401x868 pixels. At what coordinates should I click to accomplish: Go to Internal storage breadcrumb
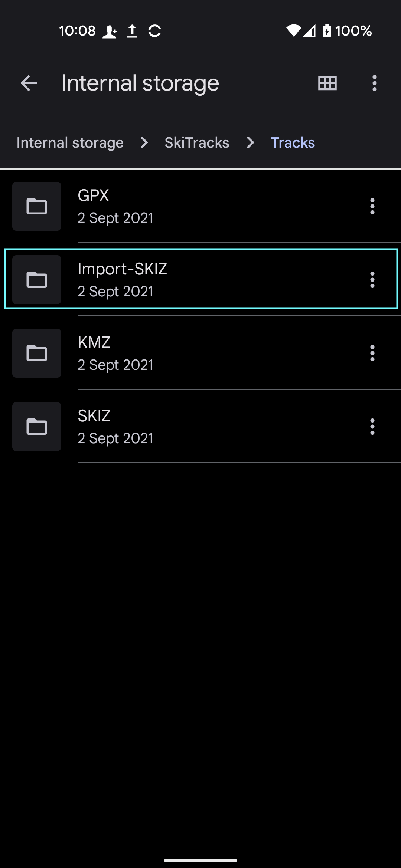[70, 143]
